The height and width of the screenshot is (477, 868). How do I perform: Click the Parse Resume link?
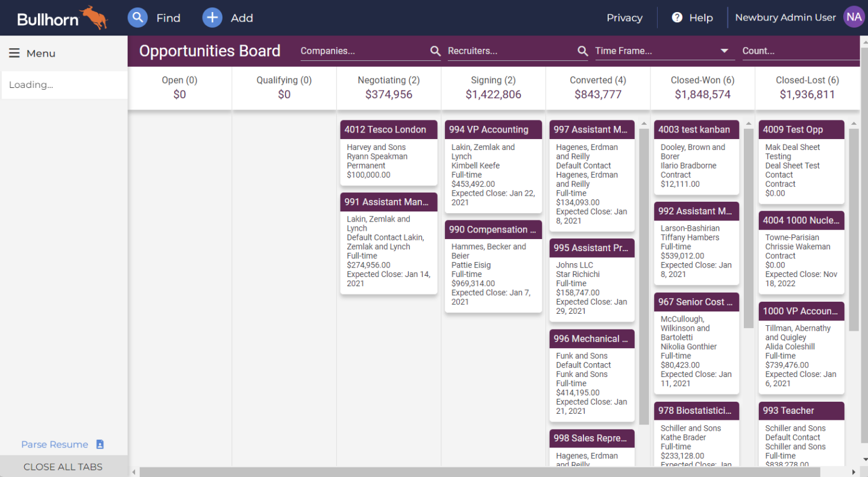pyautogui.click(x=55, y=444)
